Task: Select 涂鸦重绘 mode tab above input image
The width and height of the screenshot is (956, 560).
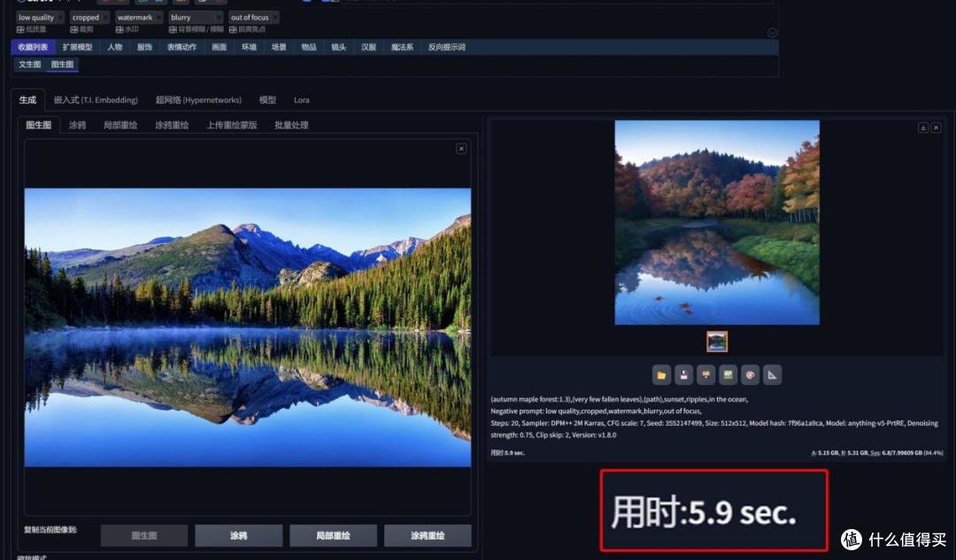Action: click(x=172, y=125)
